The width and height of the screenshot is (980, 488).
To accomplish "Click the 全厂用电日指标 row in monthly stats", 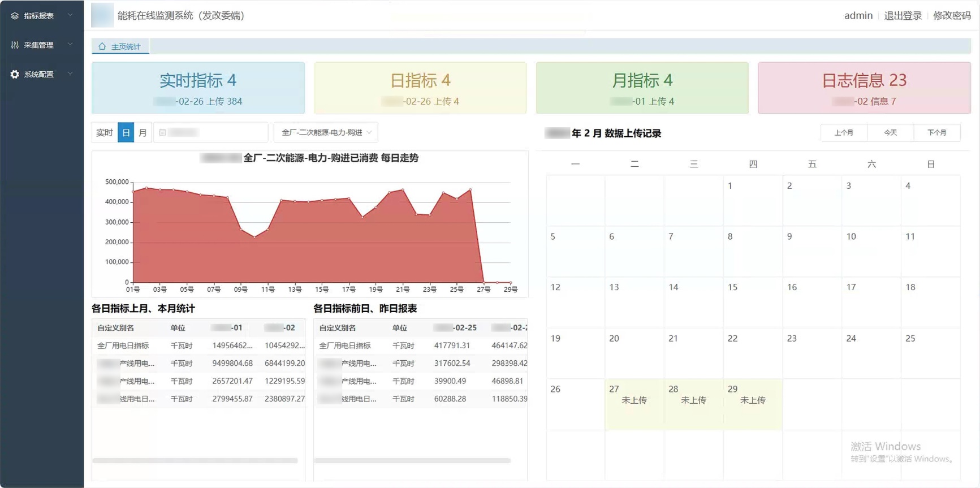I will [x=198, y=346].
